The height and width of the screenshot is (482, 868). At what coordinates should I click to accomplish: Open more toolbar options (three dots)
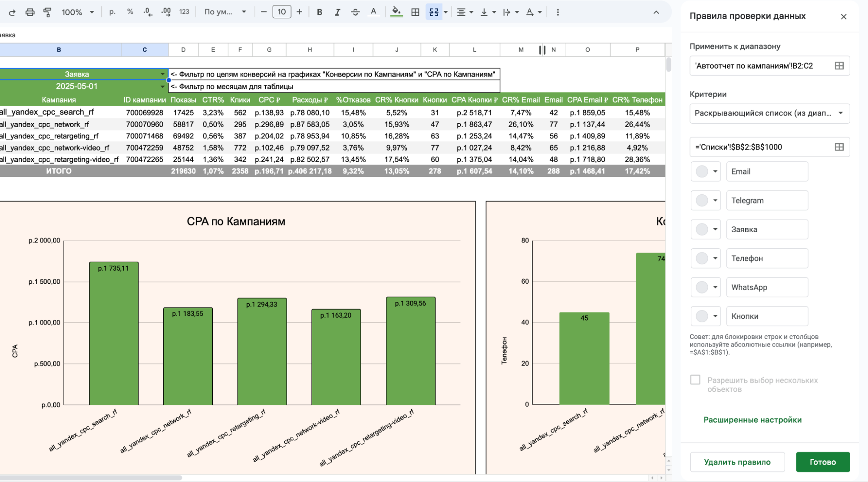click(558, 12)
